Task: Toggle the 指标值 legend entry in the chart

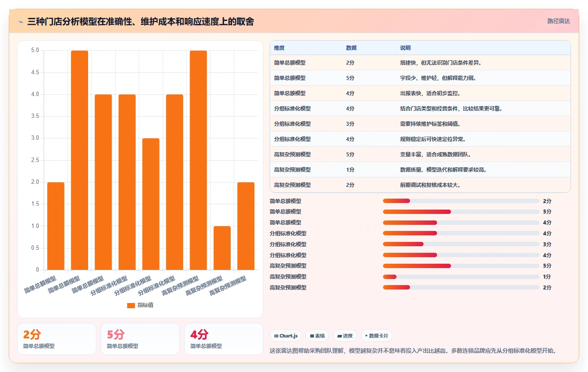Action: click(140, 305)
